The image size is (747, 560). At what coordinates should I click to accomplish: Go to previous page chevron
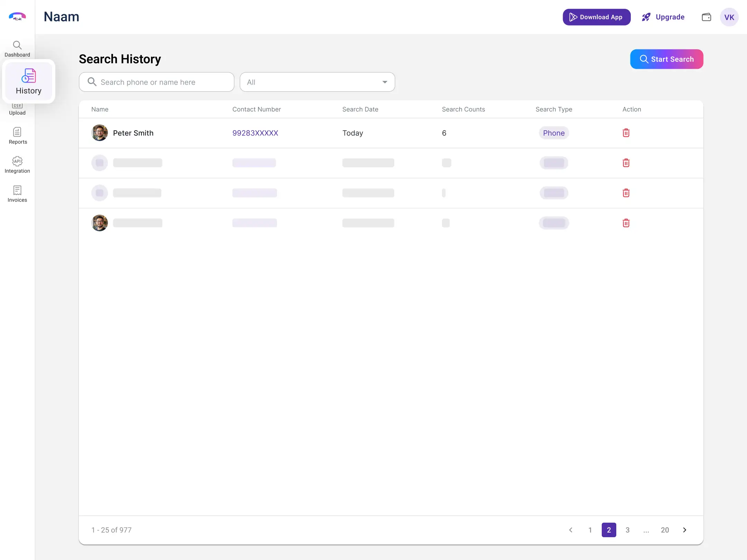571,530
